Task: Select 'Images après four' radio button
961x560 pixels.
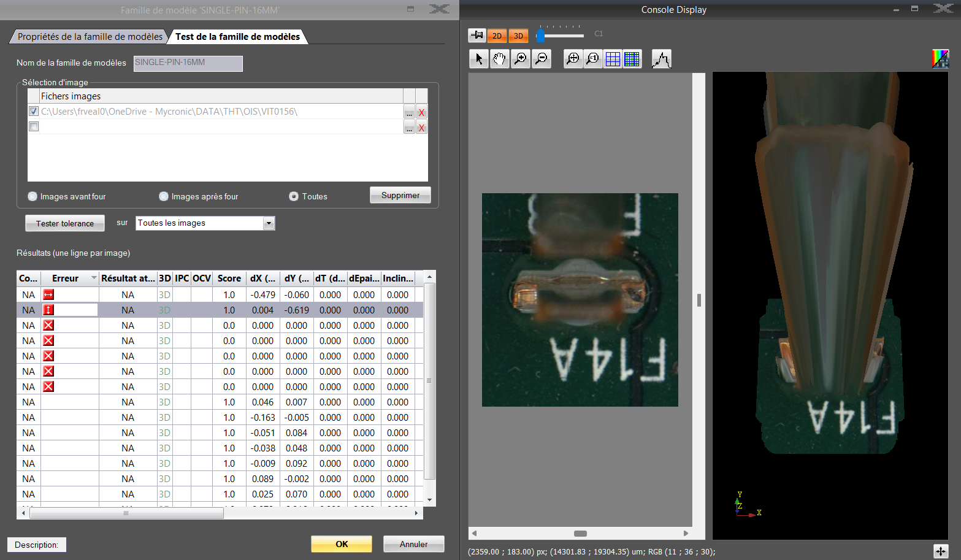Action: tap(164, 196)
